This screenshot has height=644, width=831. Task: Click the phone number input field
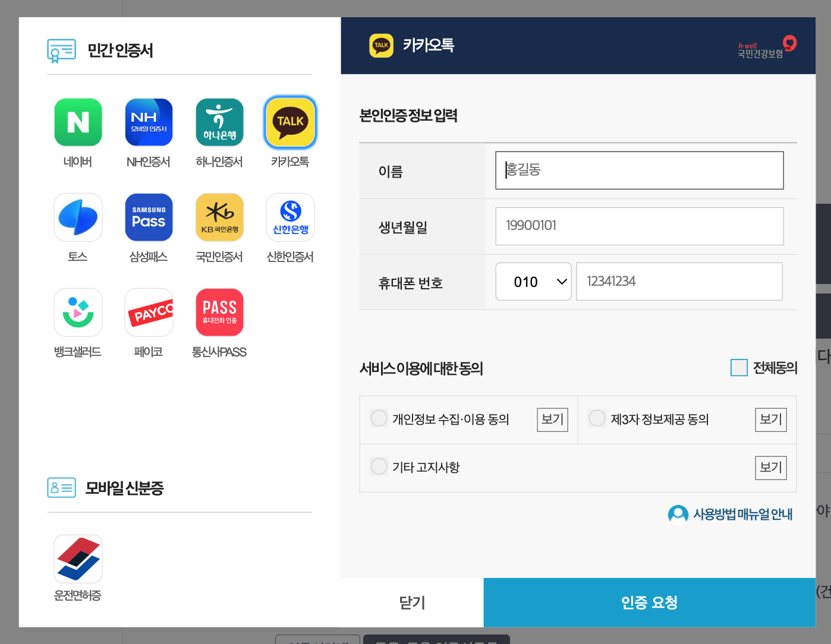(x=679, y=282)
